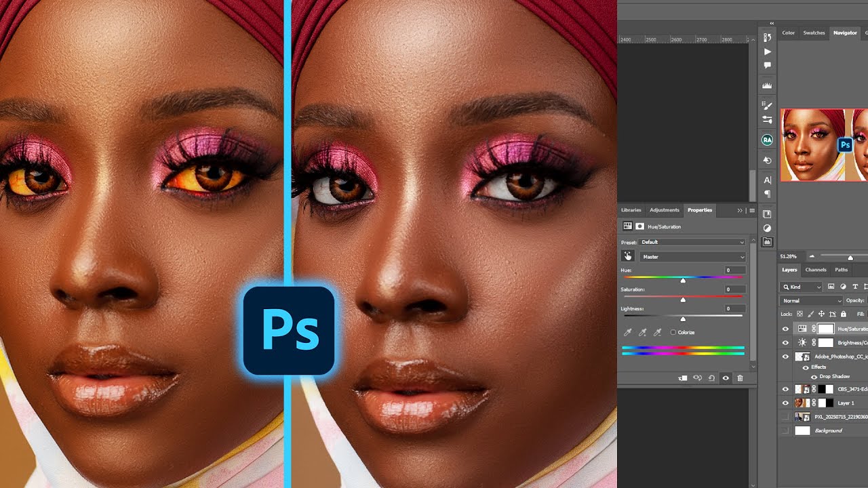Click the round RA plugin icon

click(x=767, y=140)
